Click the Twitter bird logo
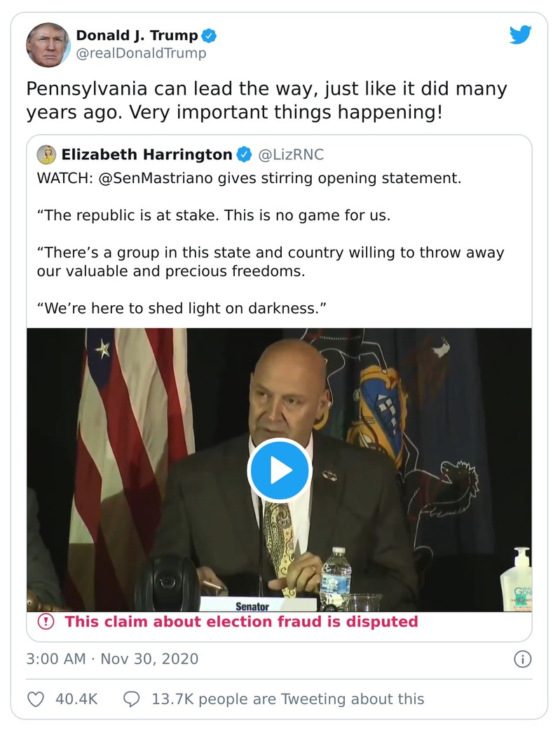Viewport: 560px width, 733px height. [520, 35]
